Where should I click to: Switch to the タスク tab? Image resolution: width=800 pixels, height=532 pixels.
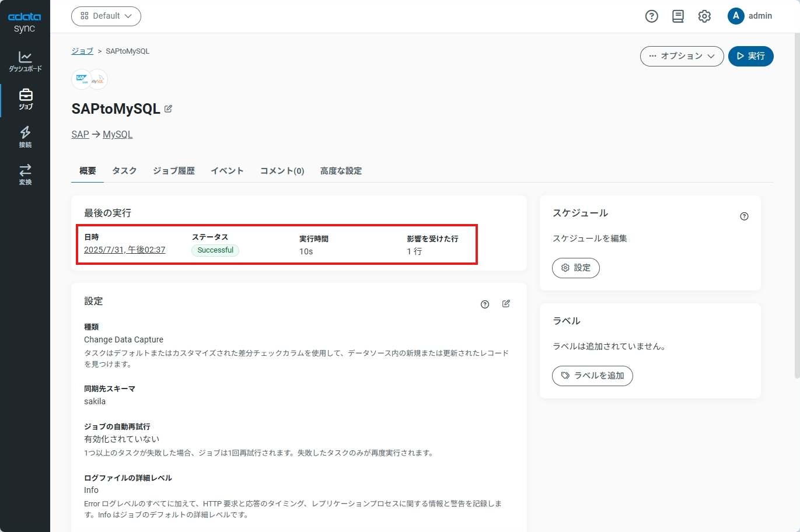pos(124,171)
